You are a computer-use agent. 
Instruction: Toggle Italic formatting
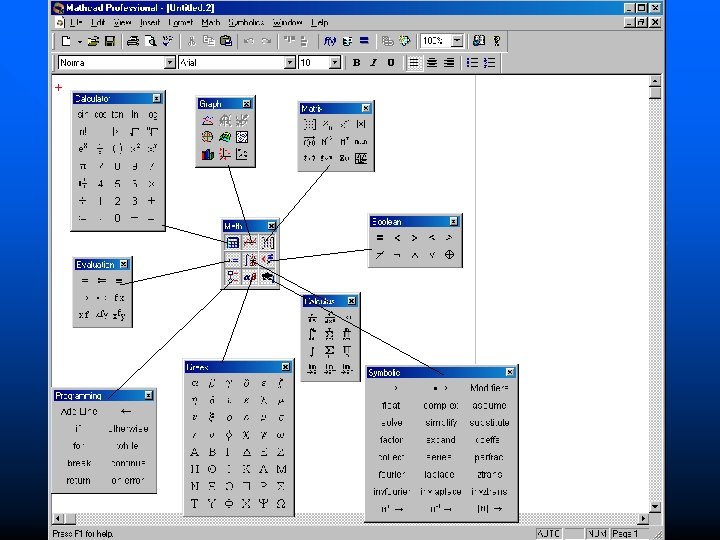(373, 63)
